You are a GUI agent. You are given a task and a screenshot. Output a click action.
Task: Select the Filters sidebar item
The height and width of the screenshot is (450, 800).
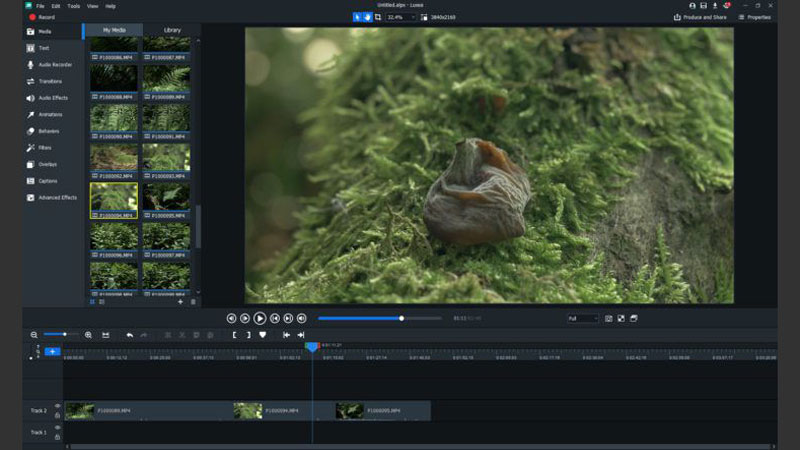click(x=45, y=148)
